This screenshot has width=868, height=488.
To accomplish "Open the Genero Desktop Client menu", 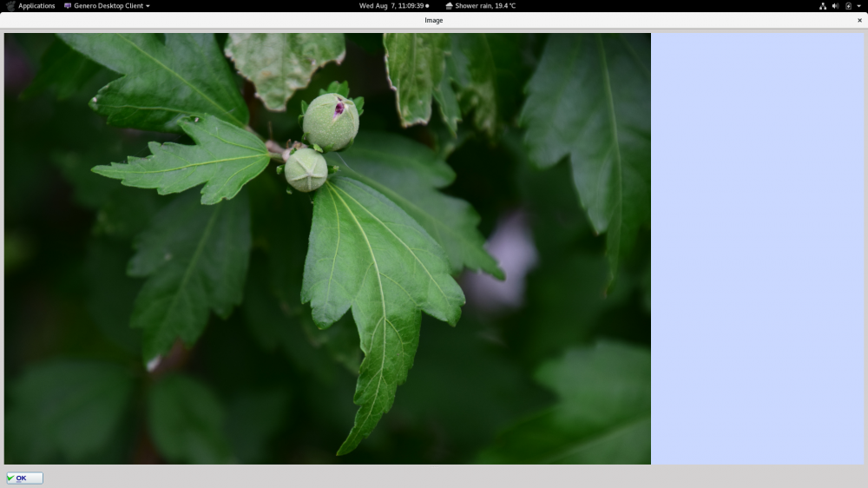I will click(x=107, y=5).
